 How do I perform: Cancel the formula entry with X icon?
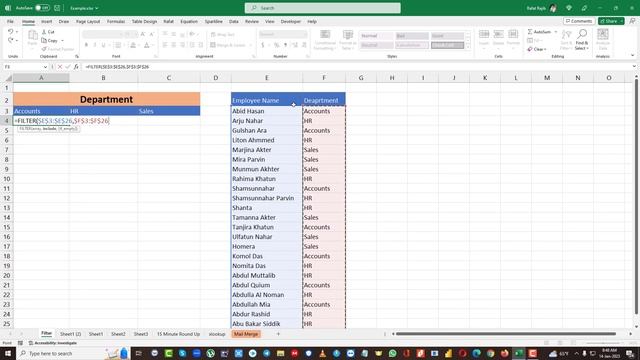pyautogui.click(x=60, y=67)
